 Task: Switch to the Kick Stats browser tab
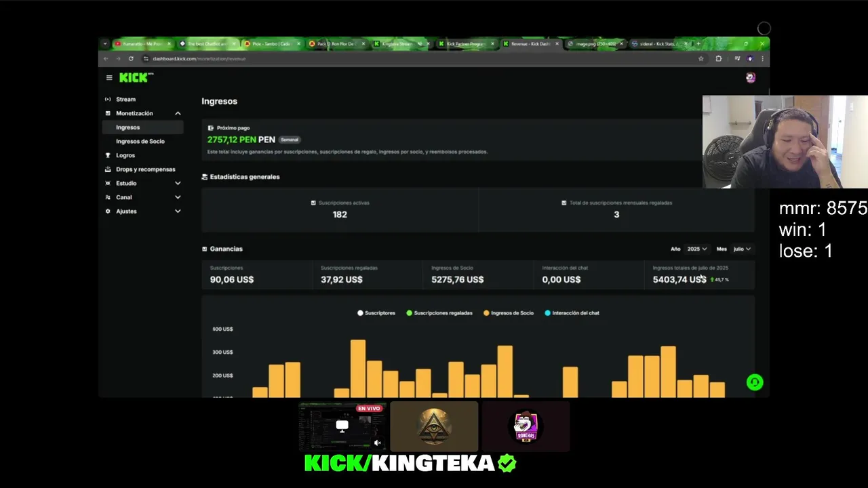click(x=659, y=44)
